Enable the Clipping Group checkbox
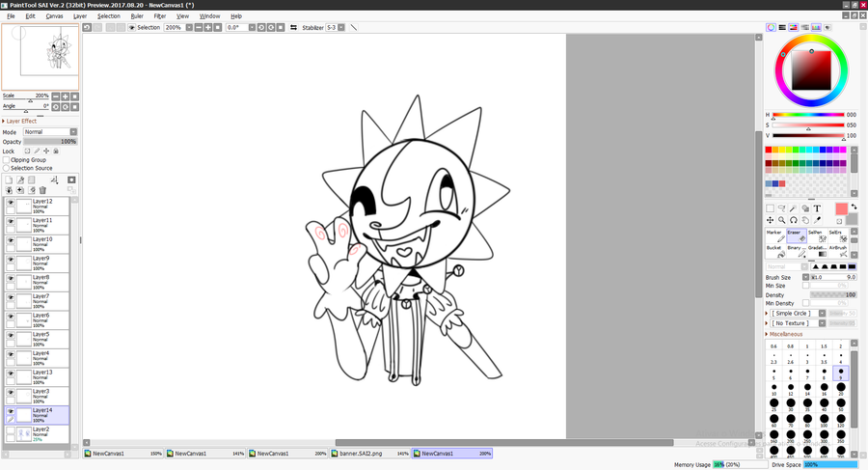 pos(6,159)
